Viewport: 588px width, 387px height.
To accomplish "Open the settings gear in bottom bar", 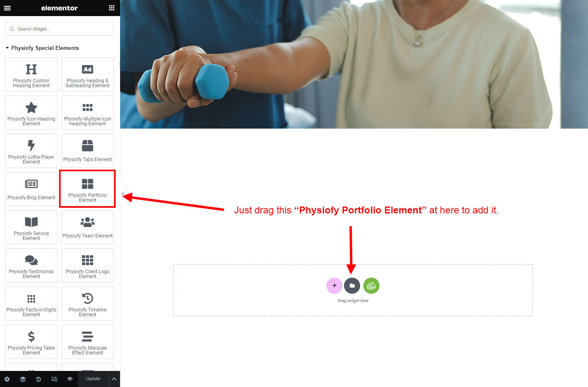I will tap(7, 379).
